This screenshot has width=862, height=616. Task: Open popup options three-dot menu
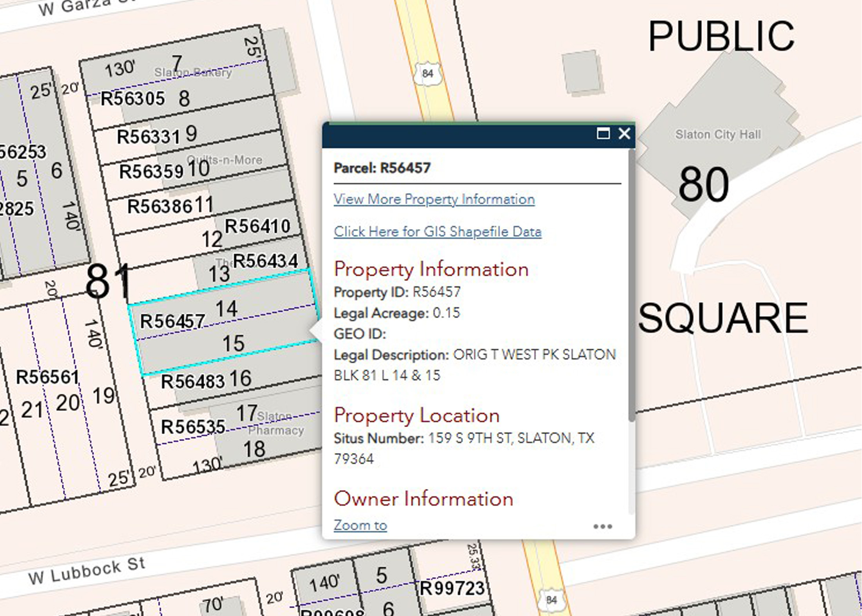click(x=602, y=526)
